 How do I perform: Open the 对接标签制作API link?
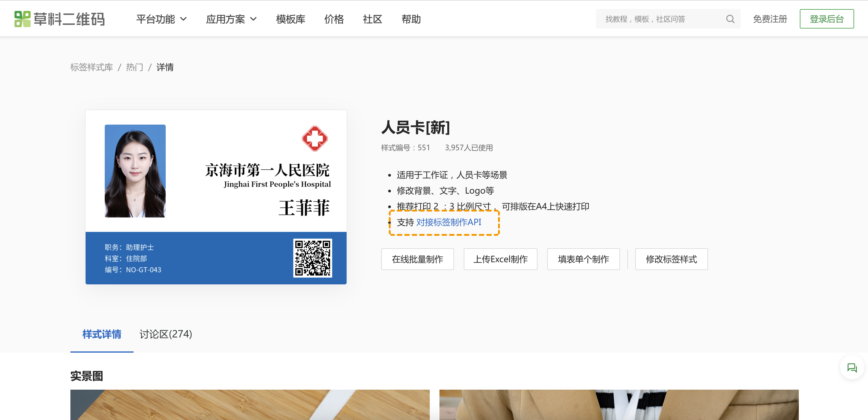tap(449, 222)
